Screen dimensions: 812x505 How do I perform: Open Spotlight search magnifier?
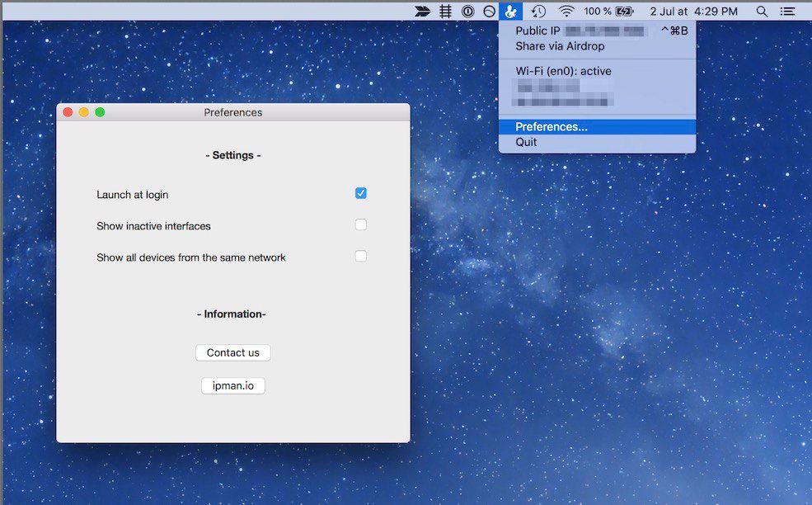click(x=762, y=12)
